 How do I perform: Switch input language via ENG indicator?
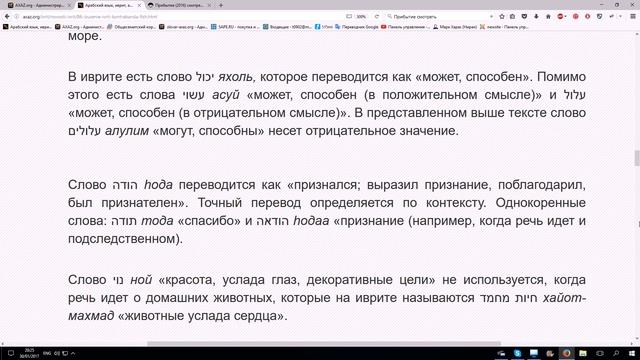coord(47,353)
